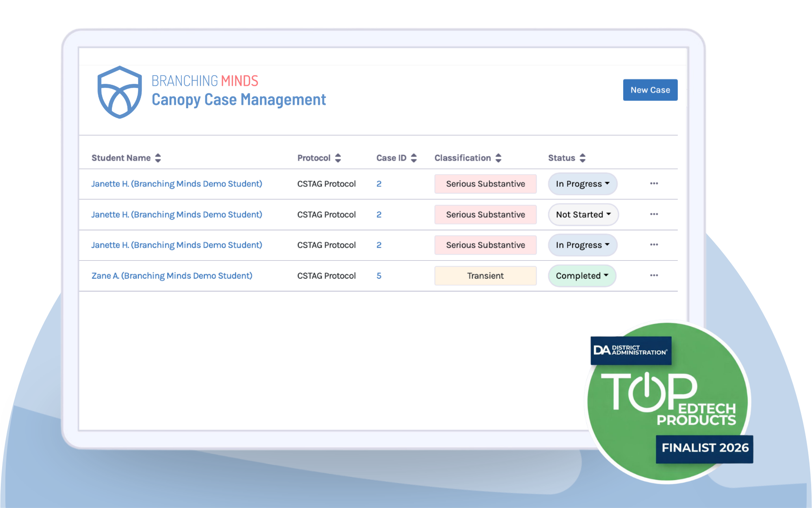
Task: Click the Classification column header label
Action: pyautogui.click(x=463, y=158)
